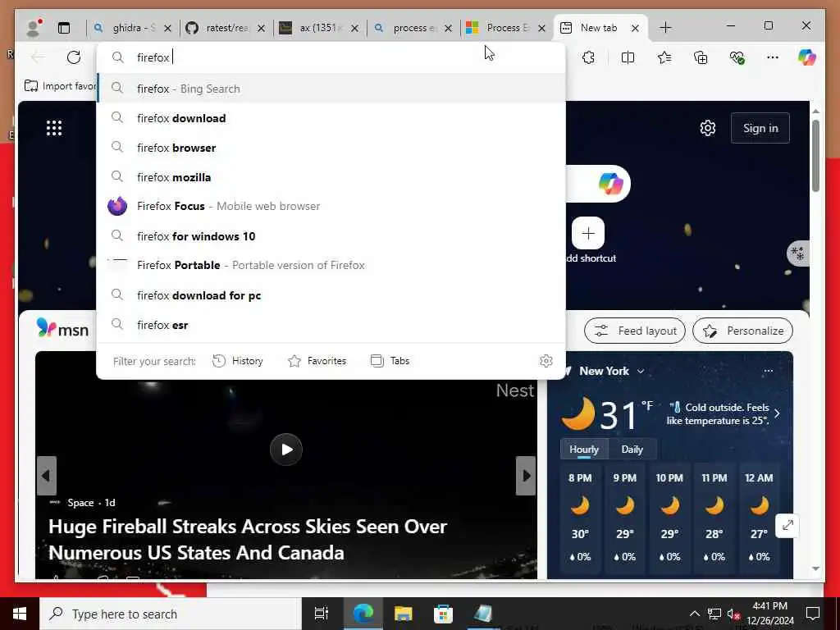Select the firefox browser suggestion
The image size is (840, 630).
coord(331,148)
